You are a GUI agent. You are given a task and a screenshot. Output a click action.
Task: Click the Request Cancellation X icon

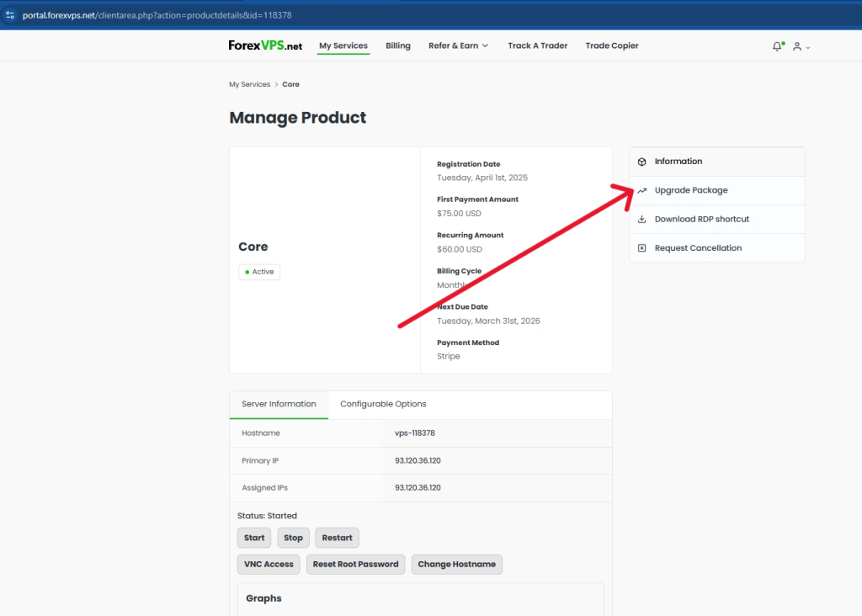point(642,248)
